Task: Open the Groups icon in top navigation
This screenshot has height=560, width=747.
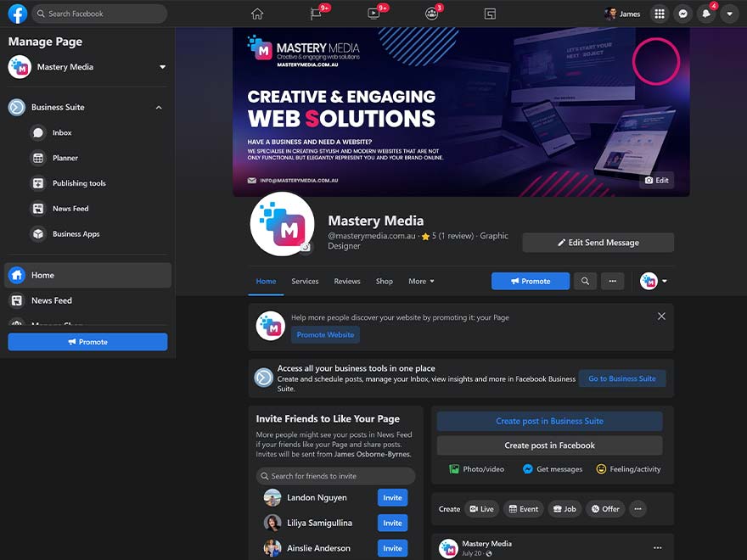Action: click(431, 14)
